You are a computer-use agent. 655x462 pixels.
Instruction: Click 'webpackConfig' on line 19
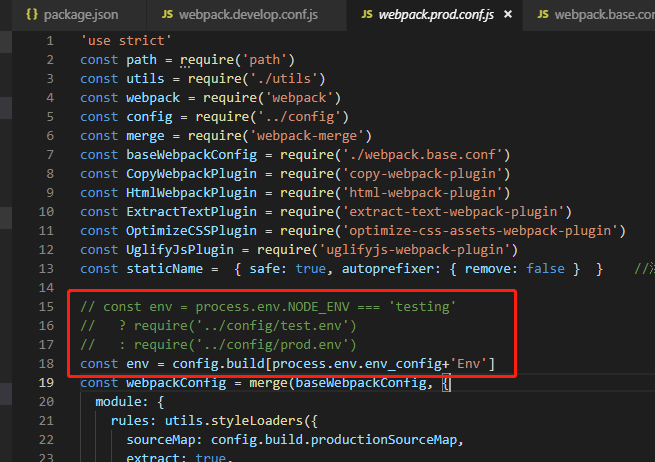176,383
